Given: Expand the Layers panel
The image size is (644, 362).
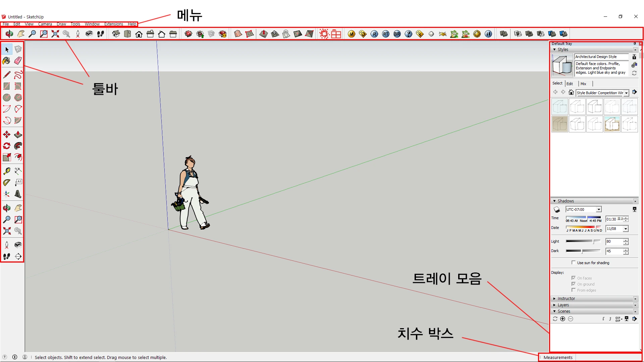Looking at the screenshot, I should [x=554, y=305].
